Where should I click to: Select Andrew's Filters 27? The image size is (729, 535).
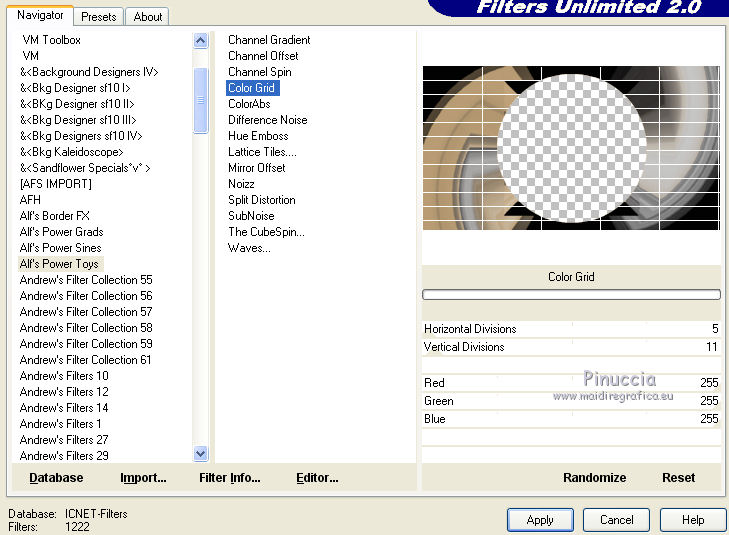click(x=64, y=440)
